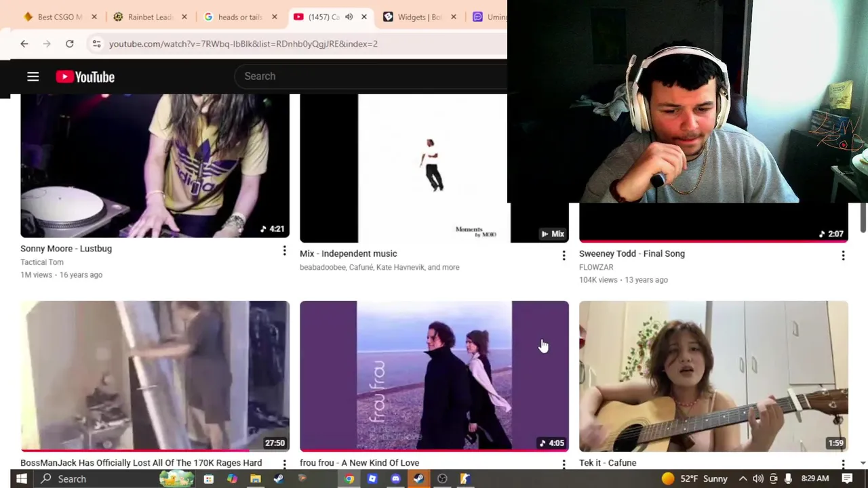868x488 pixels.
Task: Open the notification center icon
Action: point(847,479)
